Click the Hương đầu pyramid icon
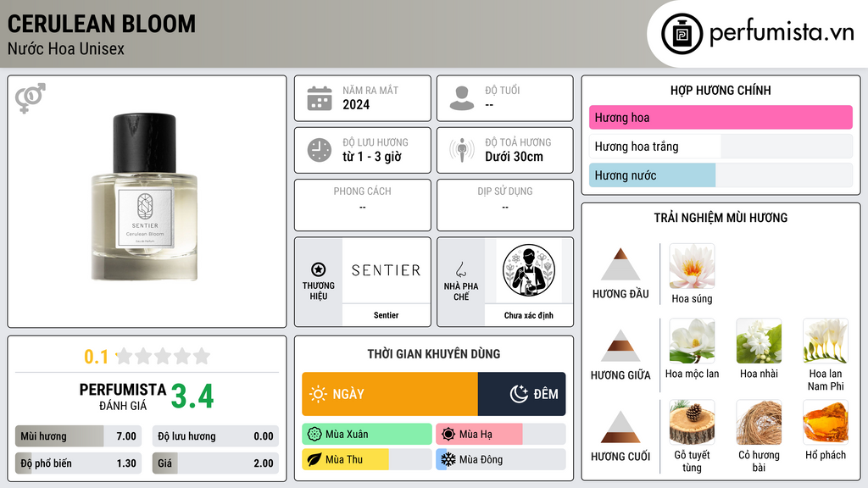The image size is (868, 488). [x=620, y=264]
